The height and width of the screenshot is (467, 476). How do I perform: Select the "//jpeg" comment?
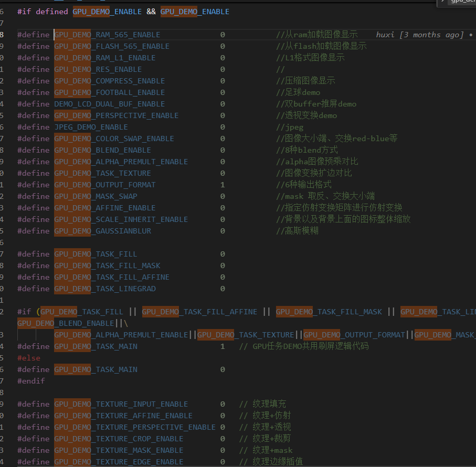coord(290,127)
